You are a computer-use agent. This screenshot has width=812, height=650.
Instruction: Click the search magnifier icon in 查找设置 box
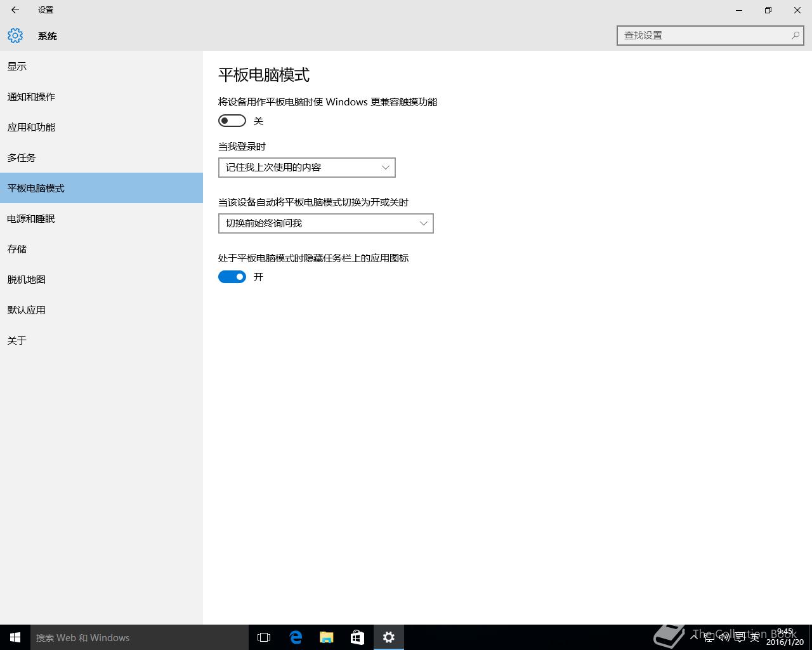pyautogui.click(x=795, y=36)
